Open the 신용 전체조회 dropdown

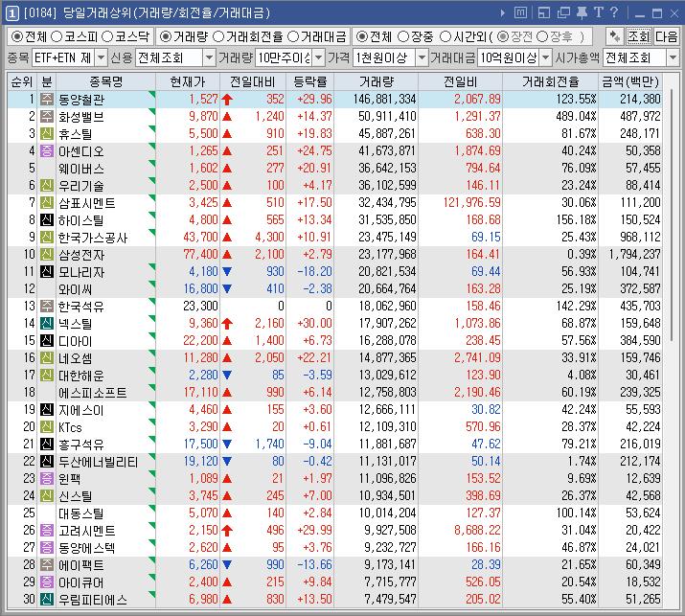[209, 57]
